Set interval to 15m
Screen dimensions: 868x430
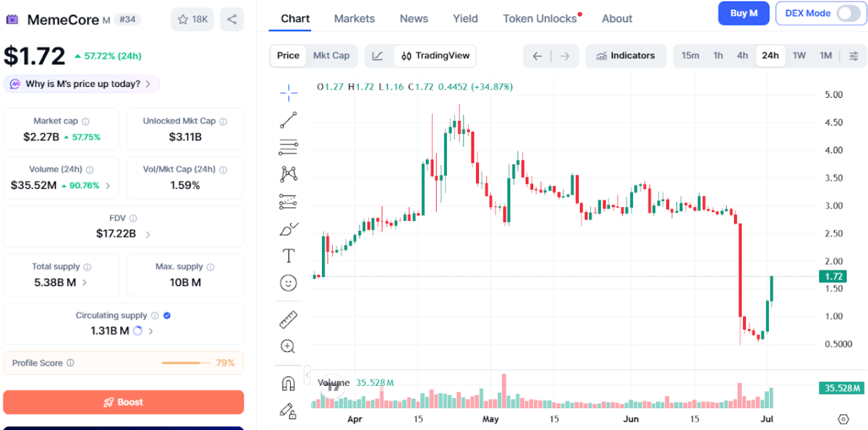pos(691,56)
